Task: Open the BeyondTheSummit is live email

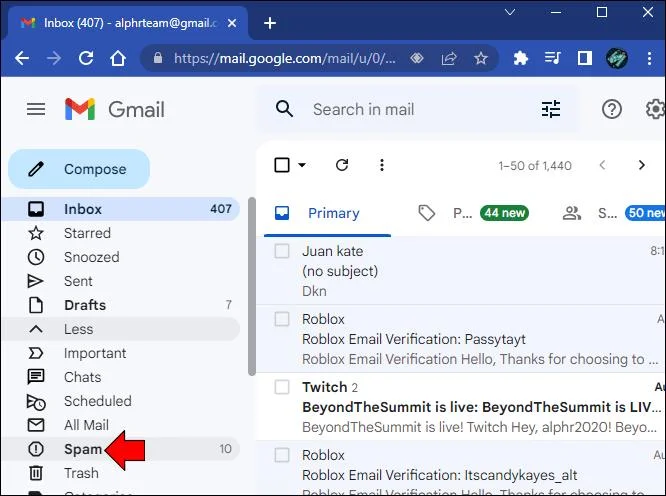Action: 461,407
